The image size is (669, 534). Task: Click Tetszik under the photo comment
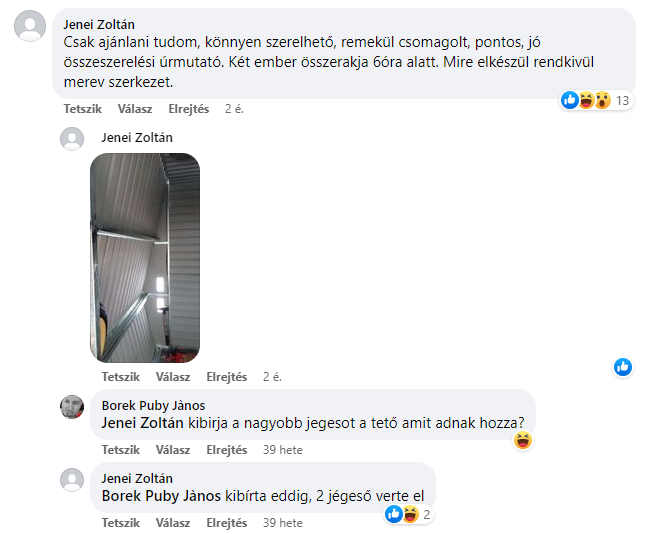click(121, 377)
